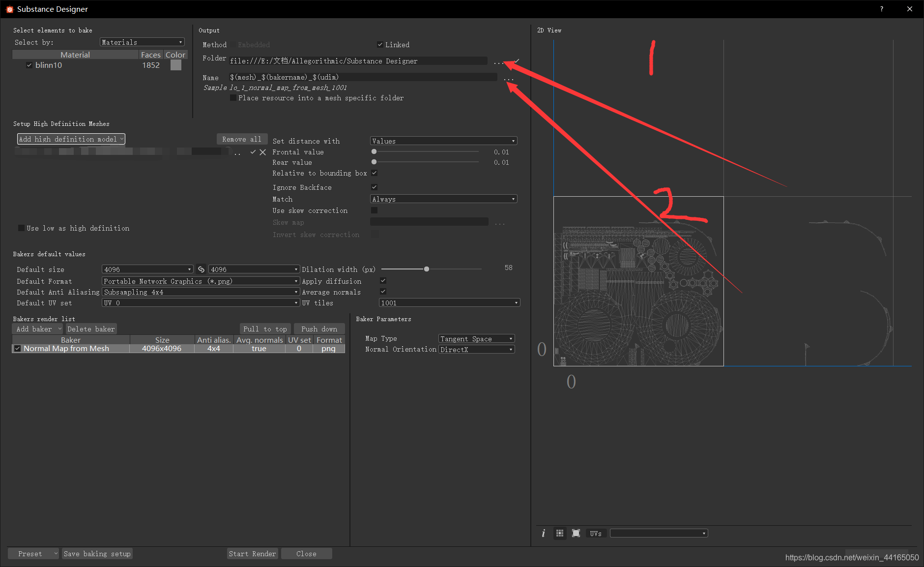Click Delete baker button
924x567 pixels.
coord(91,329)
